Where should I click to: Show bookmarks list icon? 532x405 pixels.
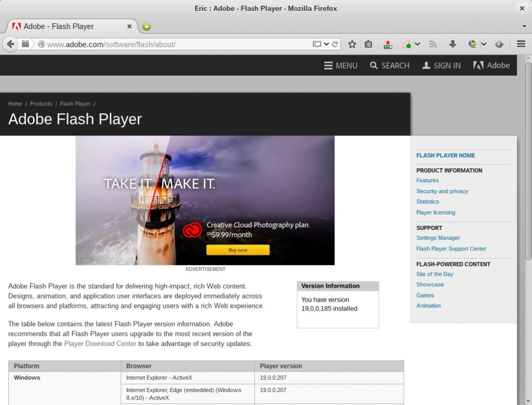[368, 44]
